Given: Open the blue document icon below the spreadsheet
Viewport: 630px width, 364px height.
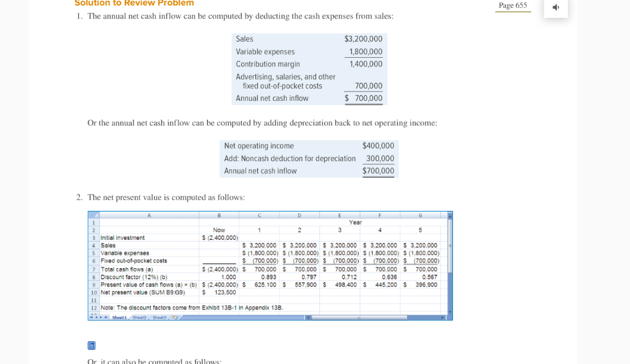Looking at the screenshot, I should click(92, 346).
